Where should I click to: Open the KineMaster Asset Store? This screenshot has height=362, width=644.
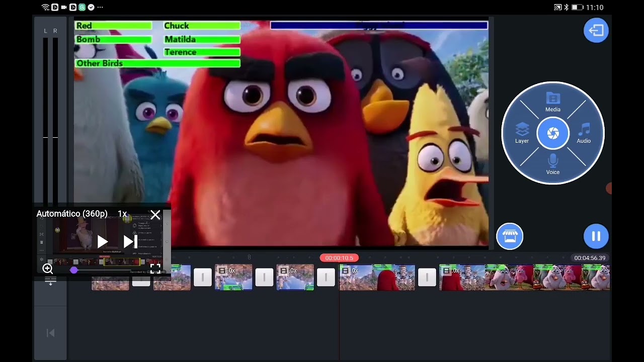pos(510,236)
